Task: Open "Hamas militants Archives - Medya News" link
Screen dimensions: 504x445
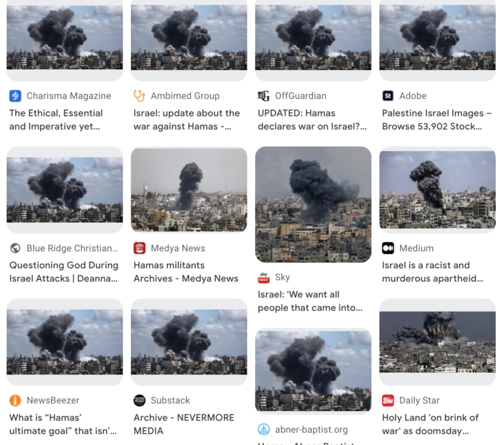Action: tap(186, 272)
